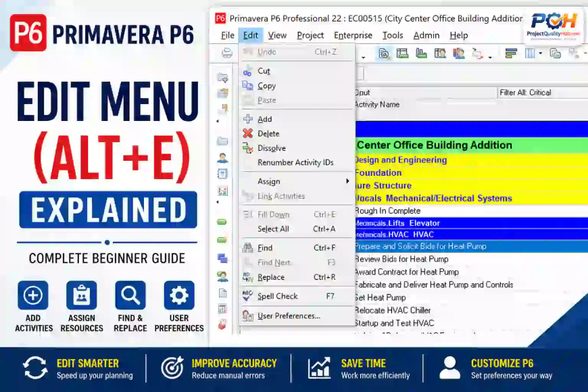Image resolution: width=588 pixels, height=392 pixels.
Task: Choose Dissolve from the Edit menu
Action: click(x=297, y=148)
